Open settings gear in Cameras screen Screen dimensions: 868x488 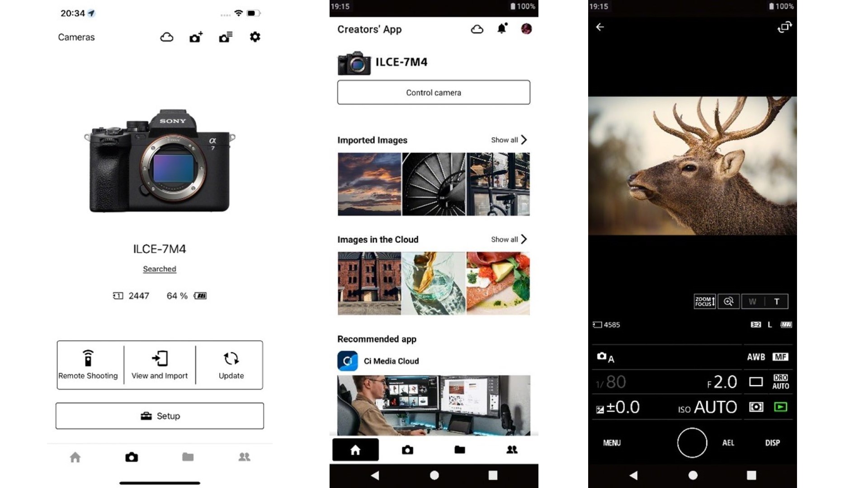tap(255, 37)
